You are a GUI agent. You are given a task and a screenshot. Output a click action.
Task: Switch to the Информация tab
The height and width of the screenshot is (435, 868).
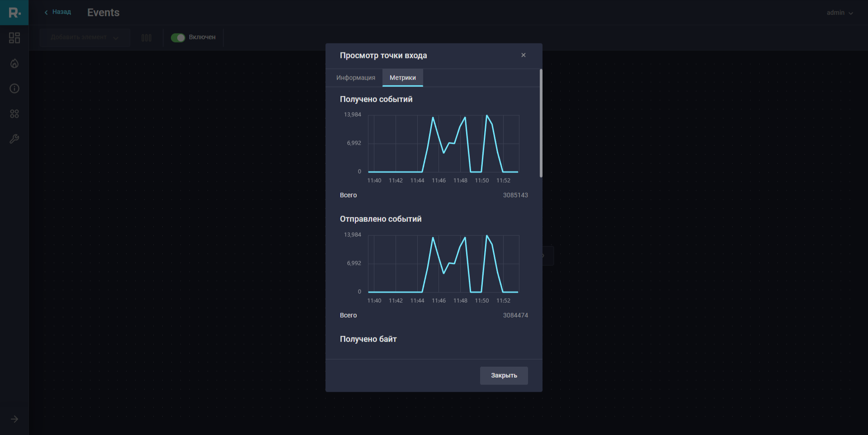click(x=355, y=78)
